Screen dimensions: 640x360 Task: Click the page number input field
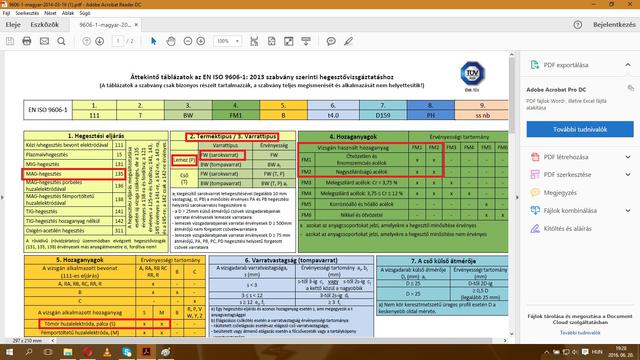pyautogui.click(x=118, y=41)
